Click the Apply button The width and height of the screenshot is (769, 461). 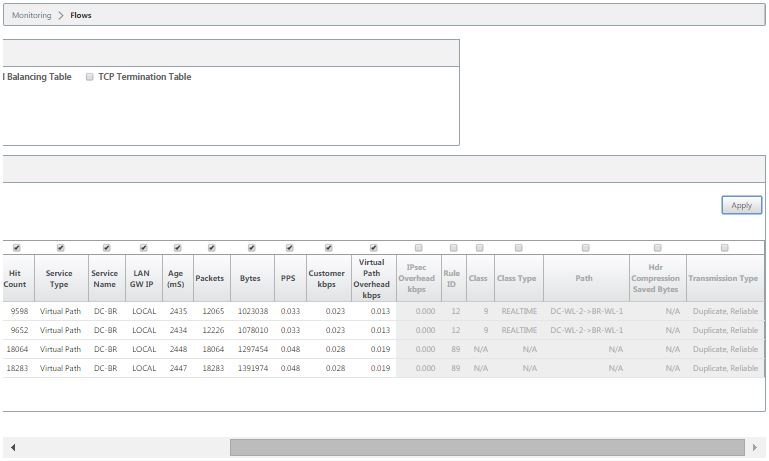742,205
